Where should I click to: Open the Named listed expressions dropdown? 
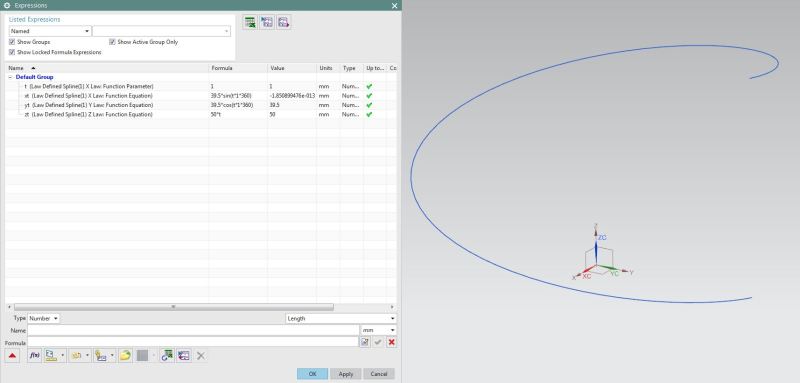pos(49,31)
